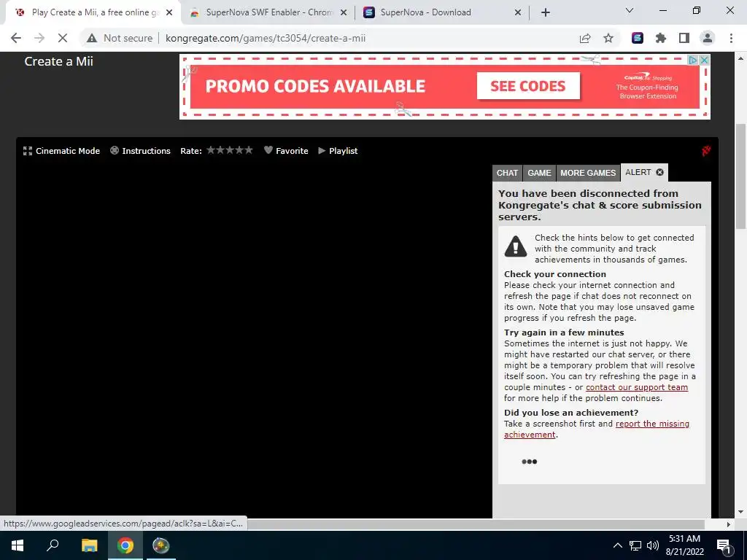Add game to Favorites
The width and height of the screenshot is (747, 560).
click(x=286, y=151)
